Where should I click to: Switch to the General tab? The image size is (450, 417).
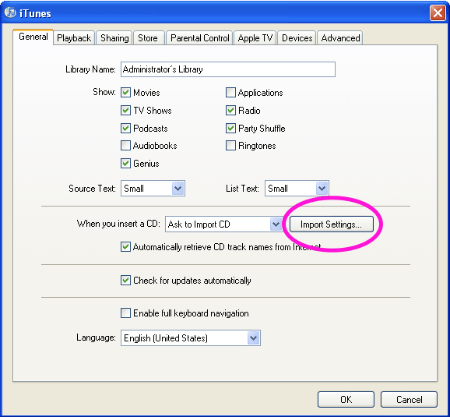tap(33, 37)
